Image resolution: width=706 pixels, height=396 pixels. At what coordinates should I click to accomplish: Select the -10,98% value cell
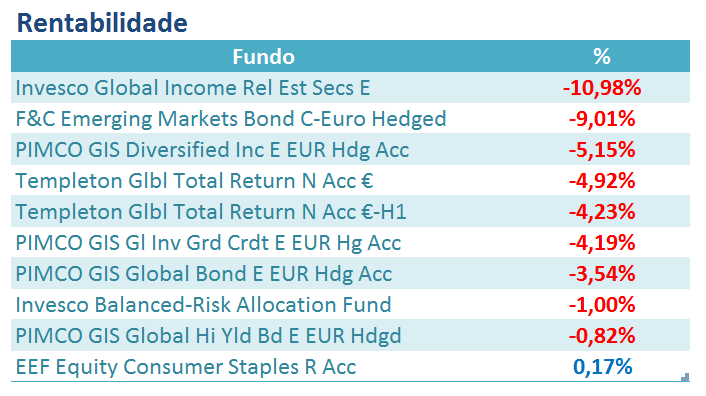602,88
